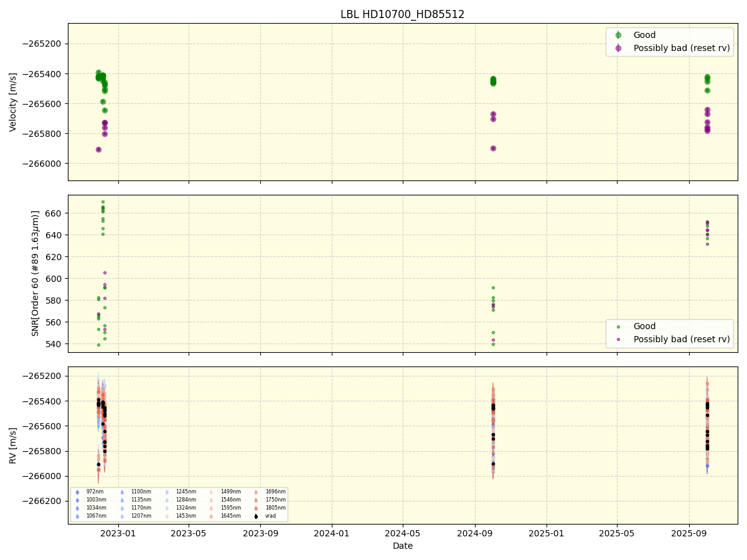
Task: Click 'Good' in the velocity panel legend
Action: pos(644,35)
